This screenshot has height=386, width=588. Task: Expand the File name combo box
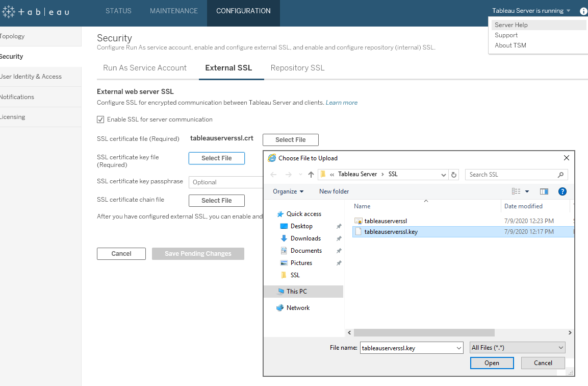(458, 348)
